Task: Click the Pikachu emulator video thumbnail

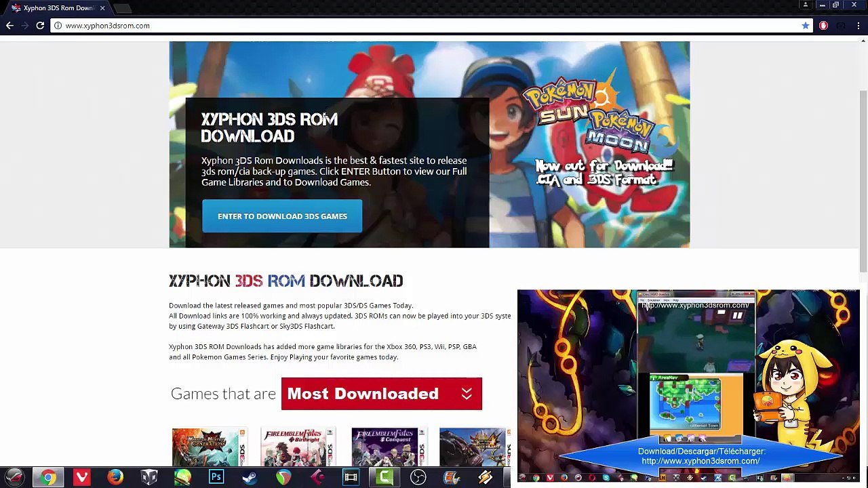Action: pos(688,386)
